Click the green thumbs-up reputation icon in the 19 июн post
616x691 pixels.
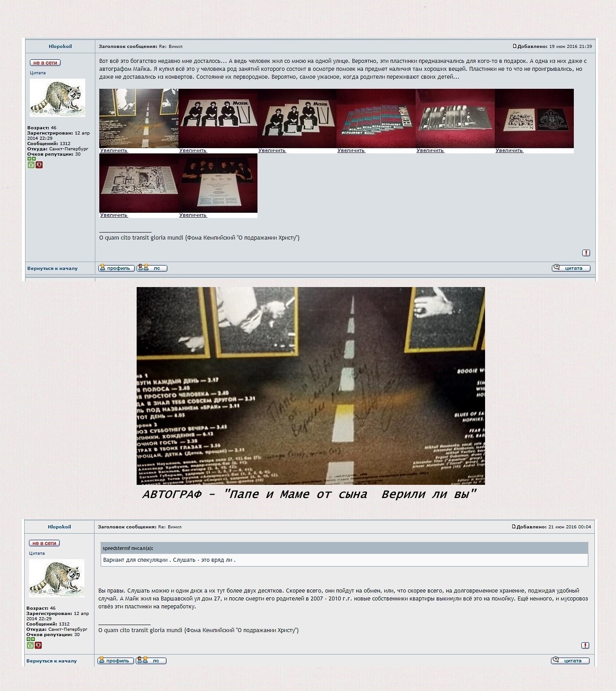click(x=31, y=165)
